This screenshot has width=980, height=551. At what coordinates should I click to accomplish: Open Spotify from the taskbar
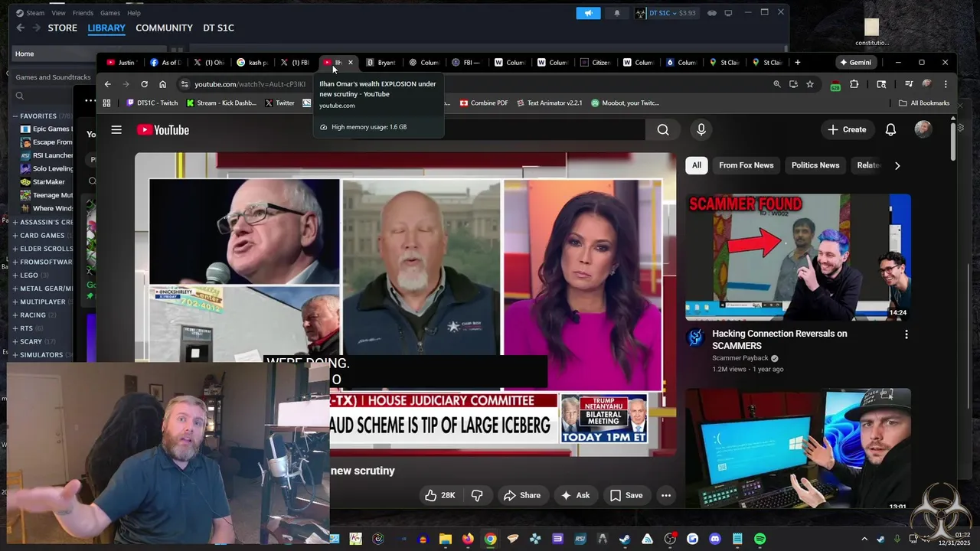[759, 539]
